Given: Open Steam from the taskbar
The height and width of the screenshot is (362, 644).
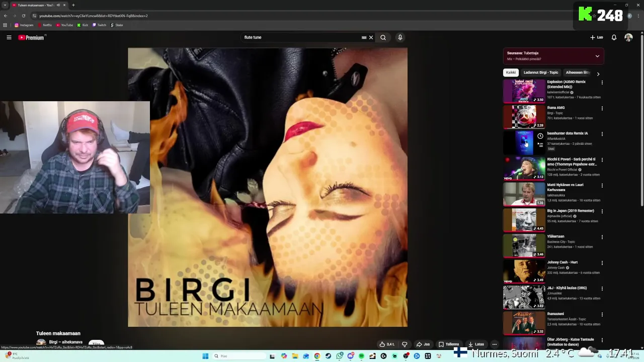Looking at the screenshot, I should pos(328,356).
